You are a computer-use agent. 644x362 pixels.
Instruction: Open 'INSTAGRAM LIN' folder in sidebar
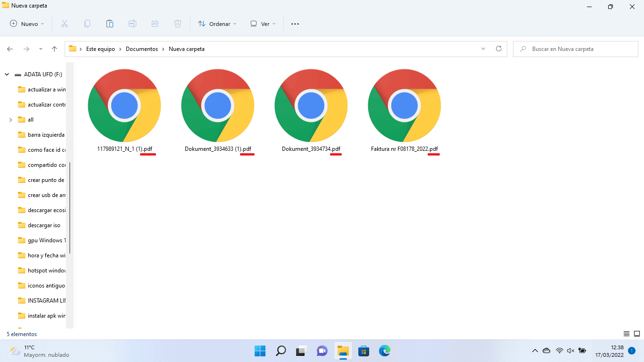(42, 301)
